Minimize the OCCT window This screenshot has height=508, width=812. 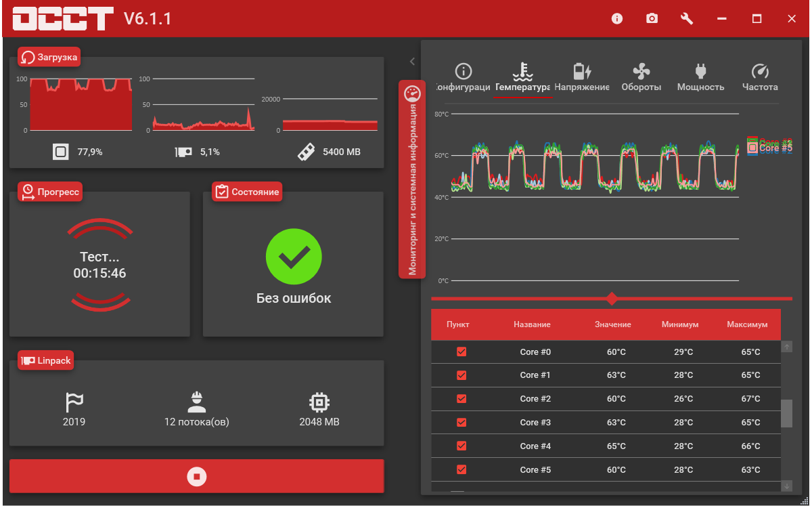tap(722, 19)
